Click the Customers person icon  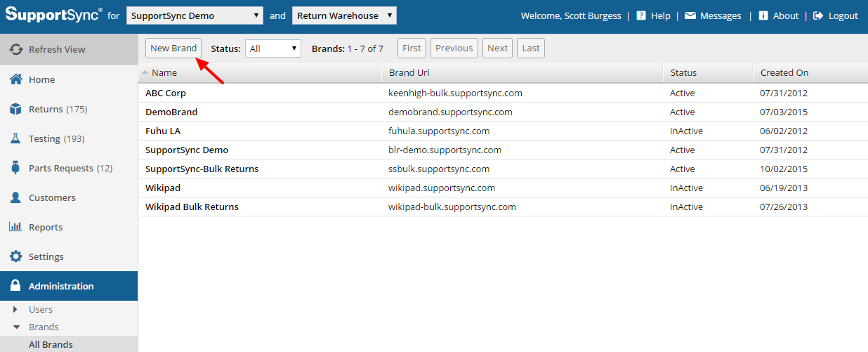tap(15, 197)
